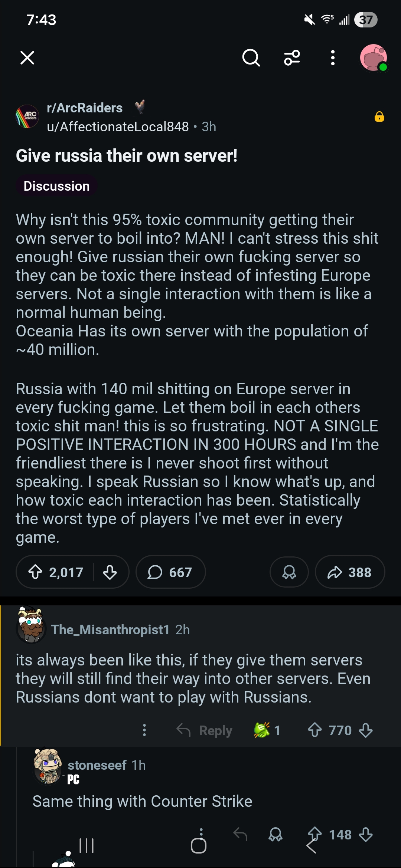Open the r/ArcRaiders community link

85,108
